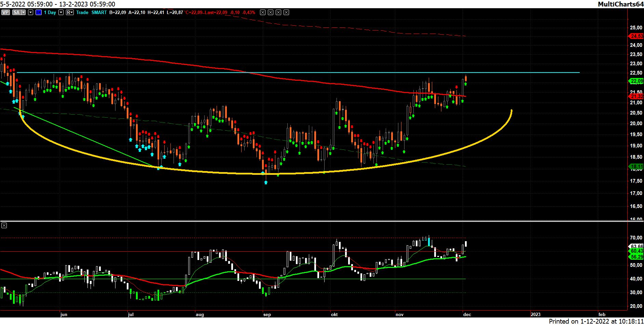Click the 1 Day resolution label
This screenshot has width=644, height=325.
50,12
